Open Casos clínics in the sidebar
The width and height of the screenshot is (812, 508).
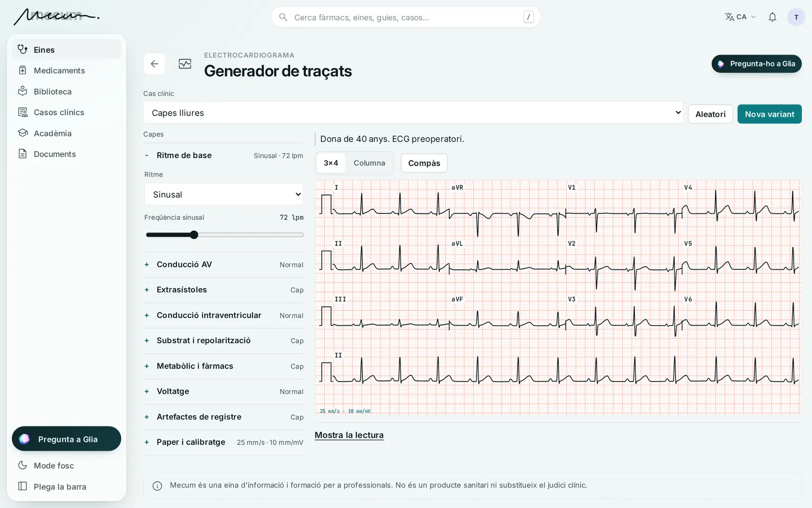click(x=66, y=112)
